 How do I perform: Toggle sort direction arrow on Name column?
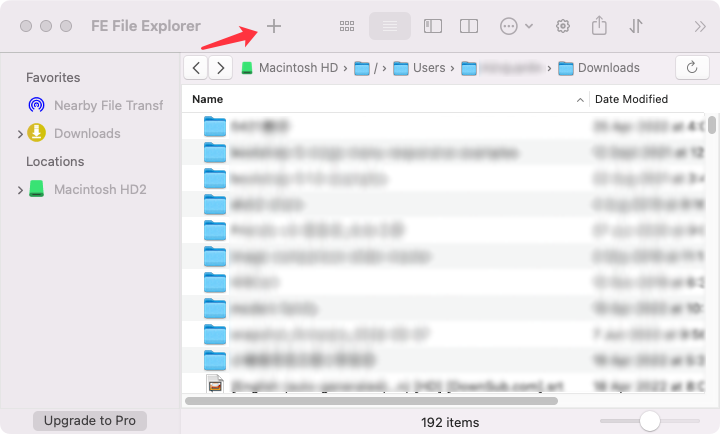pos(580,100)
